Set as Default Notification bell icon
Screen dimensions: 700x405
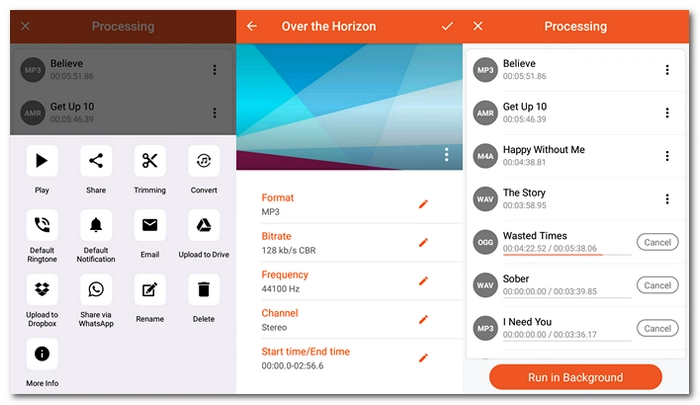[x=96, y=225]
